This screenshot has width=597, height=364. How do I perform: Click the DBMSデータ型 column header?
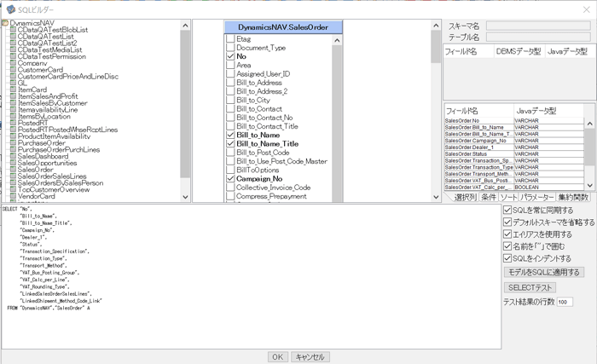pyautogui.click(x=519, y=51)
